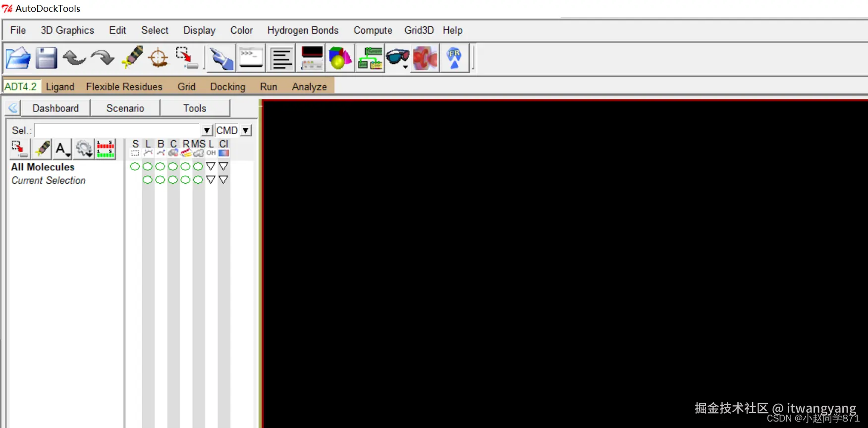Open the Edit menu
The image size is (868, 428).
click(x=117, y=30)
